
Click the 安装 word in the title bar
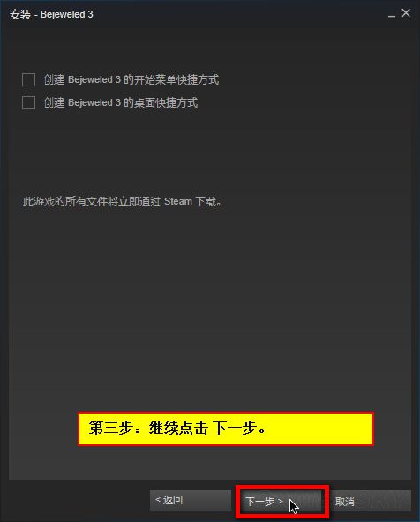[20, 15]
